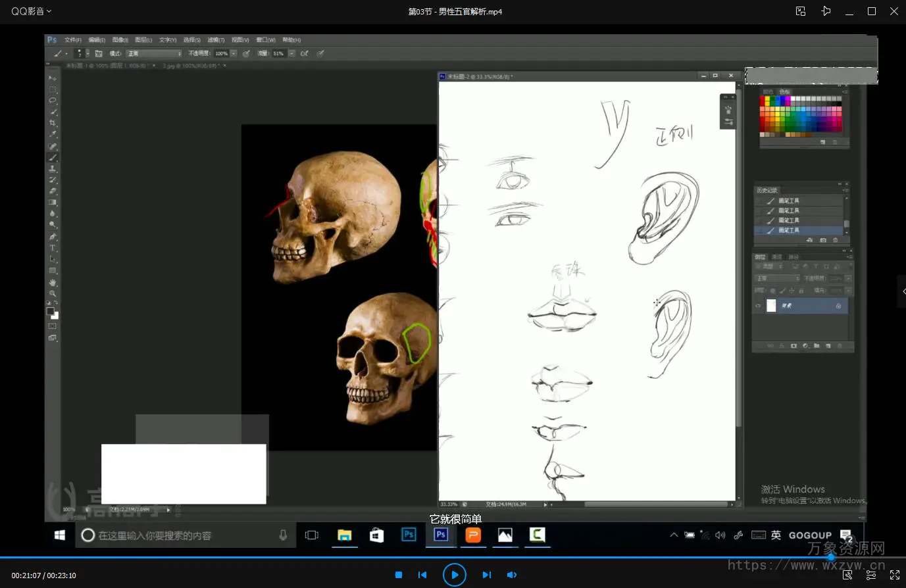Select the Crop tool in Photoshop toolbar
The height and width of the screenshot is (588, 906).
coord(53,123)
